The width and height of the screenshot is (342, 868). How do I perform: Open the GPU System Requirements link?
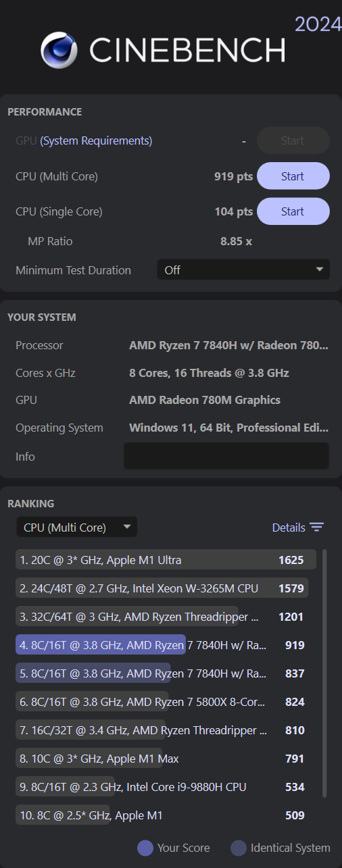point(96,141)
